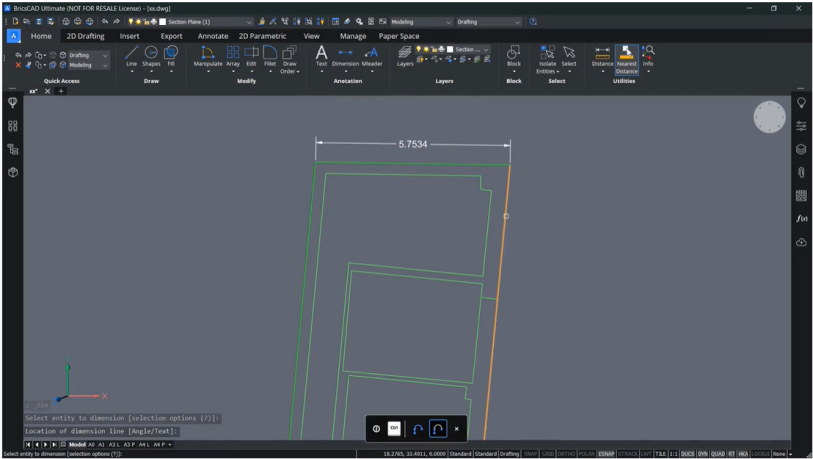Select the Mleader tool
The image size is (813, 459).
(x=372, y=56)
